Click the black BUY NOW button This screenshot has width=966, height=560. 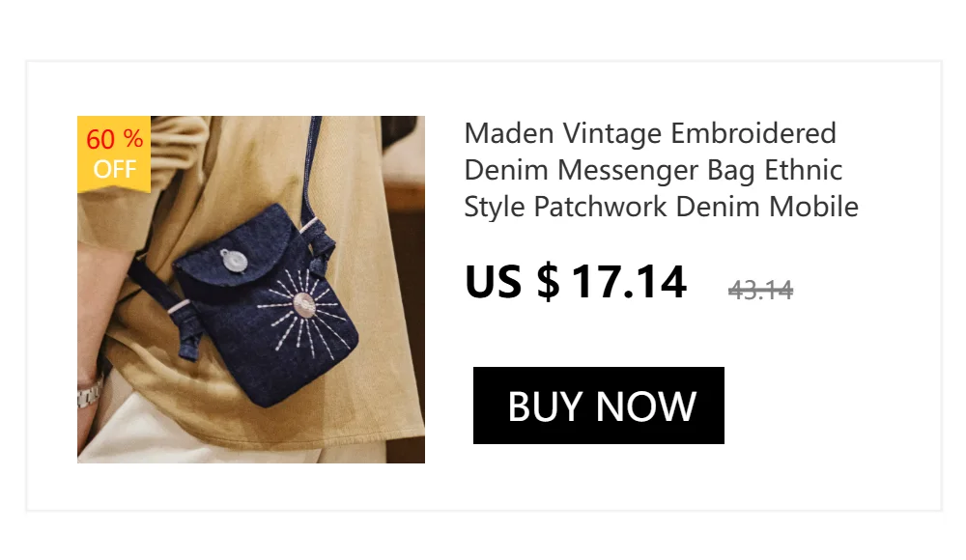tap(598, 406)
